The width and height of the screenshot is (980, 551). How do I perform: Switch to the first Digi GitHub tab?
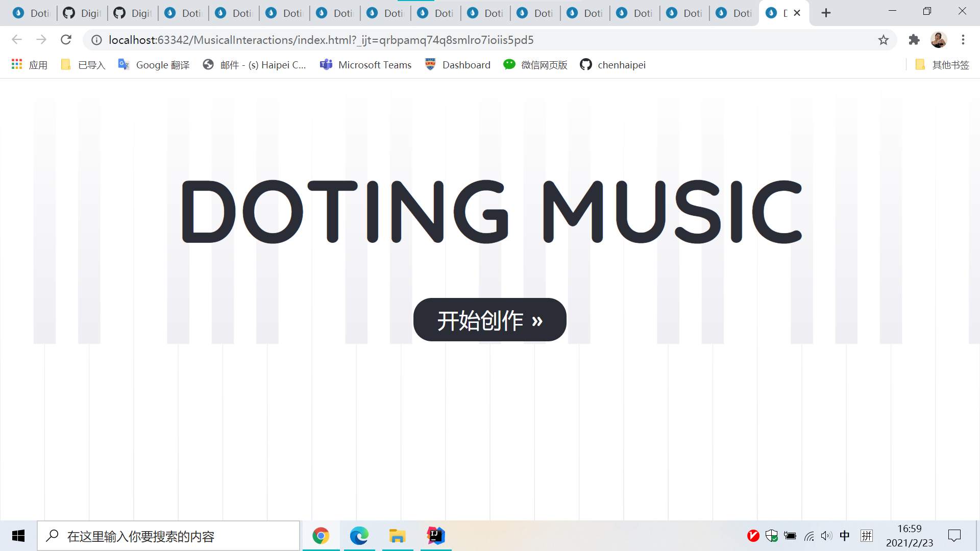[82, 13]
